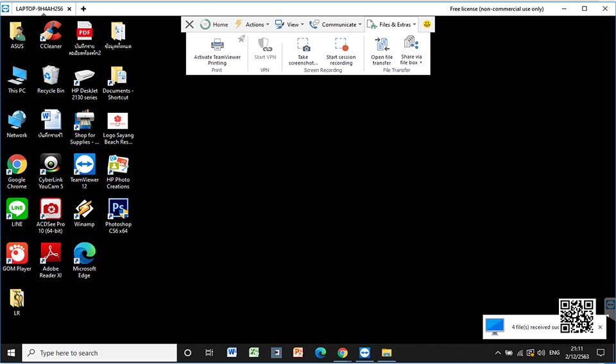The height and width of the screenshot is (364, 616).
Task: Select the Adobe Reader XI icon
Action: coord(51,260)
